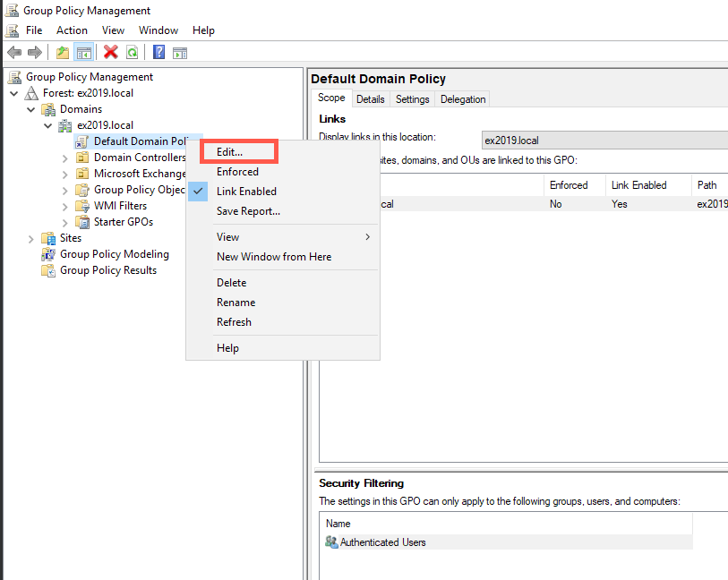Open the View submenu arrow
Image resolution: width=728 pixels, height=580 pixels.
(368, 237)
